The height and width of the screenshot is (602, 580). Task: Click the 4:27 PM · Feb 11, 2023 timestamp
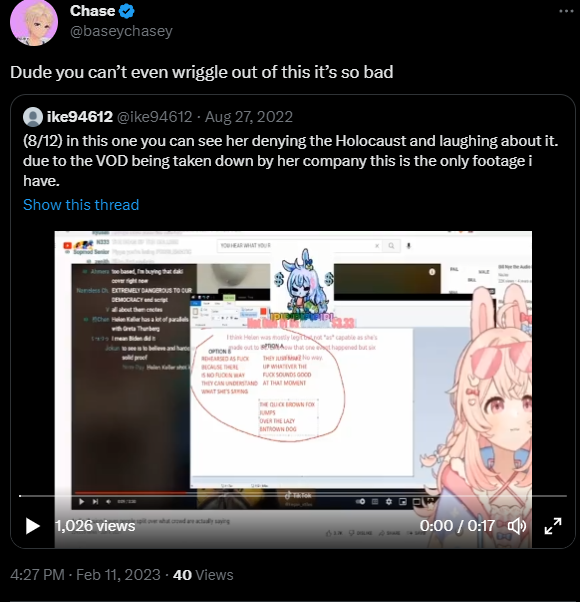85,575
